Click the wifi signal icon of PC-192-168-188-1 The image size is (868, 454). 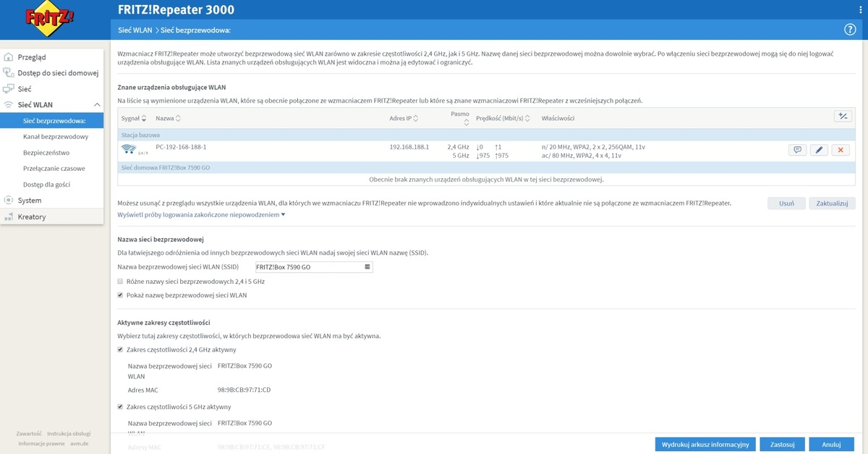(x=129, y=150)
